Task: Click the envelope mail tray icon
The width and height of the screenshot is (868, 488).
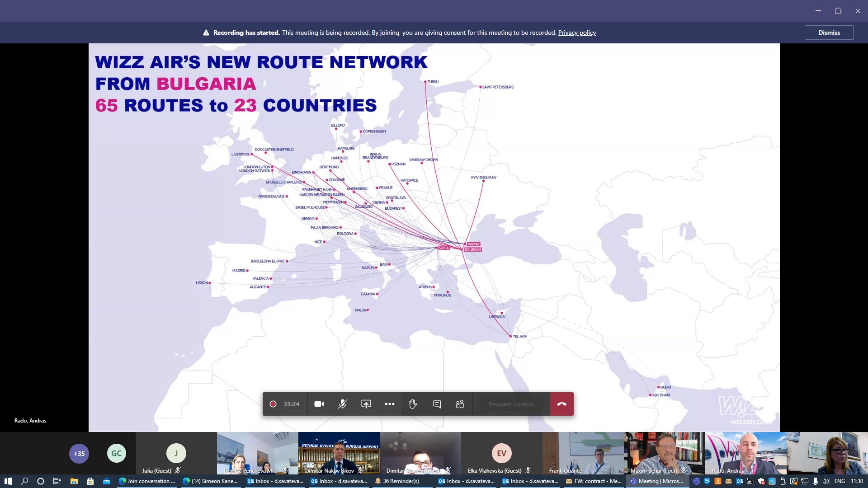Action: tap(728, 481)
